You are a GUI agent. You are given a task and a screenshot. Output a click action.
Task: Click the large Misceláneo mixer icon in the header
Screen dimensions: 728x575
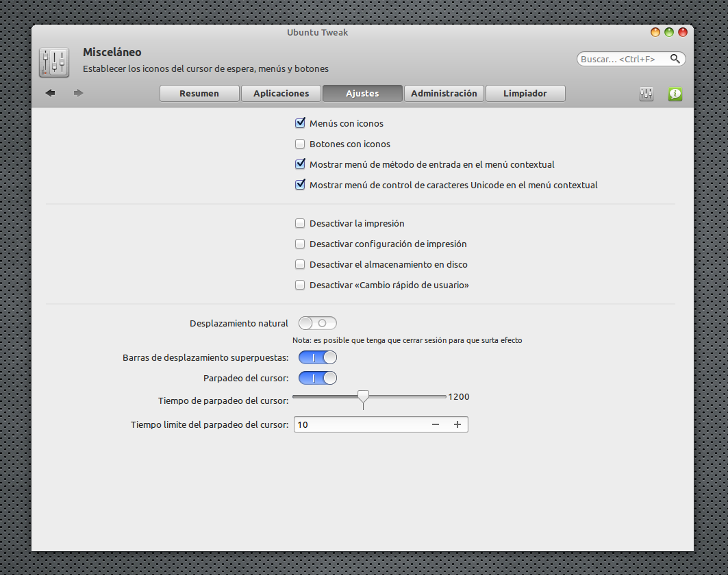(54, 62)
